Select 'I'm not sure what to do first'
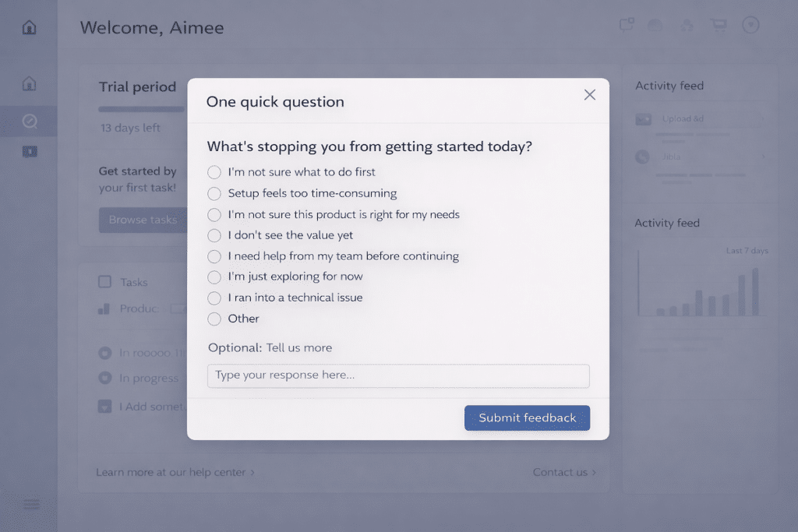 click(214, 172)
